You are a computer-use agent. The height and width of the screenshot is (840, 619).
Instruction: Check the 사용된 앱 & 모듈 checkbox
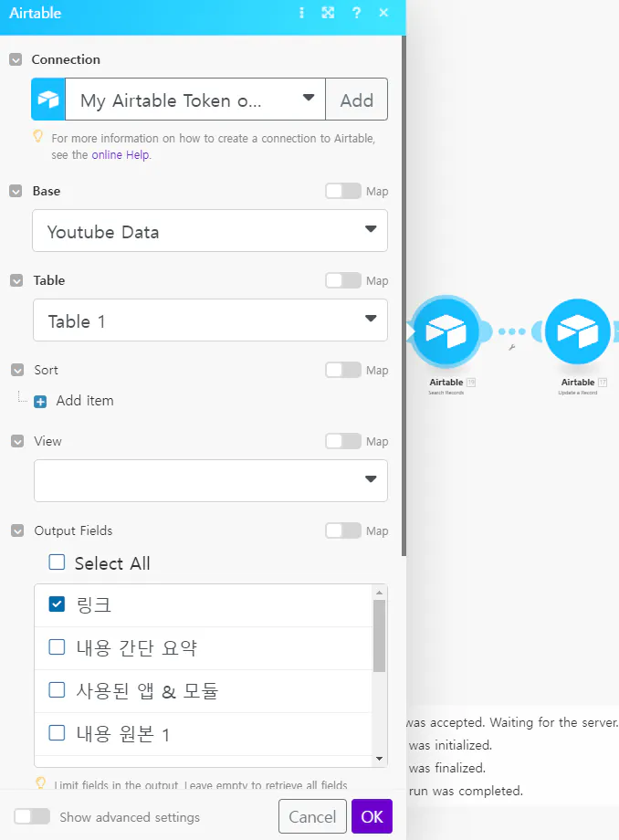click(x=57, y=690)
